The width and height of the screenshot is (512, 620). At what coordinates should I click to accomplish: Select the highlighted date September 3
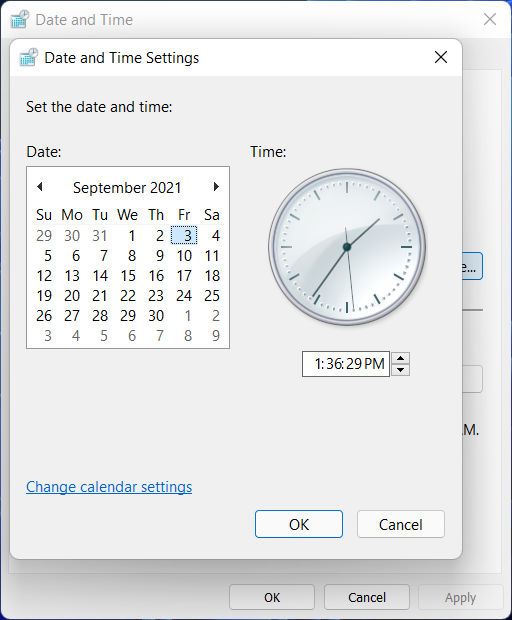click(184, 235)
